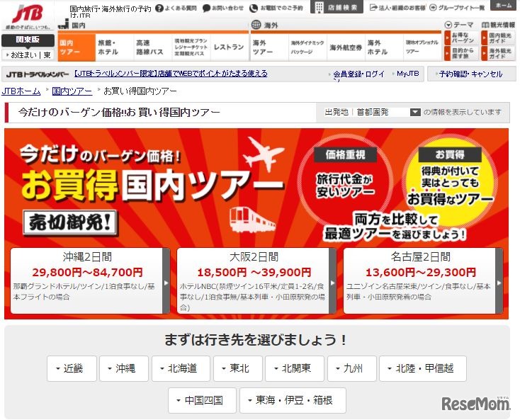Select 北海道 destination

181,368
